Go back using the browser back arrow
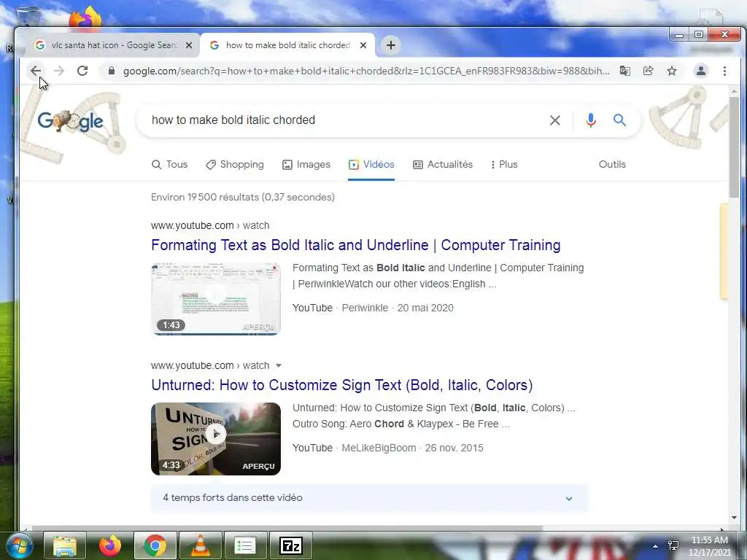The image size is (747, 560). click(36, 71)
